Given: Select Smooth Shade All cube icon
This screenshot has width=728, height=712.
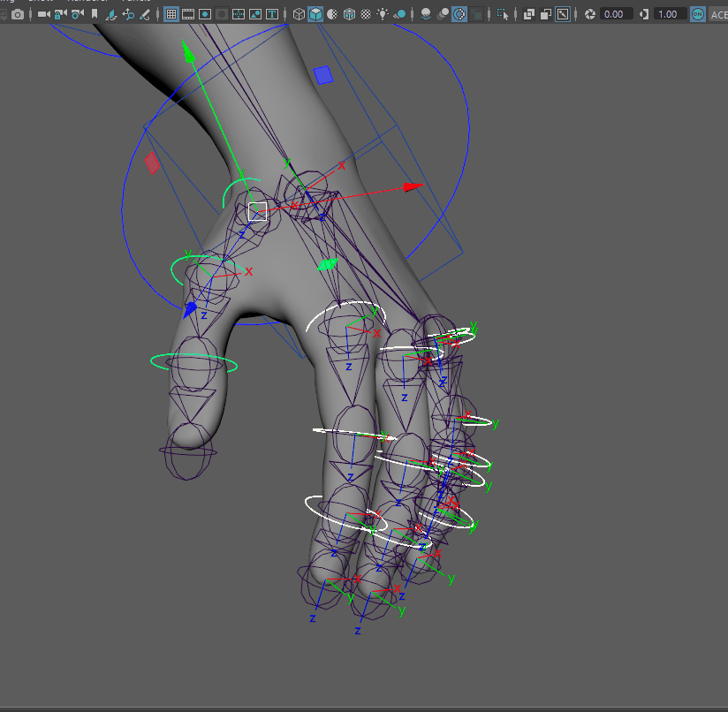Looking at the screenshot, I should (315, 14).
